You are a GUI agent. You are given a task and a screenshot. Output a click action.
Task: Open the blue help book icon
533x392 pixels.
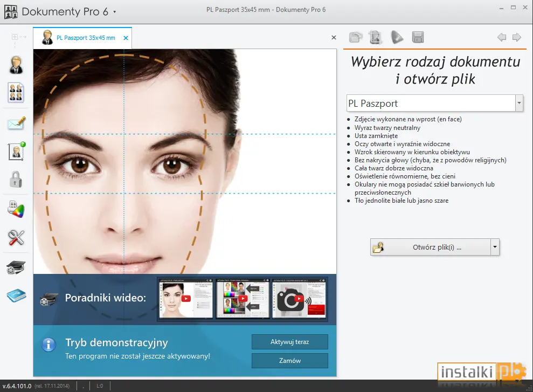point(16,295)
